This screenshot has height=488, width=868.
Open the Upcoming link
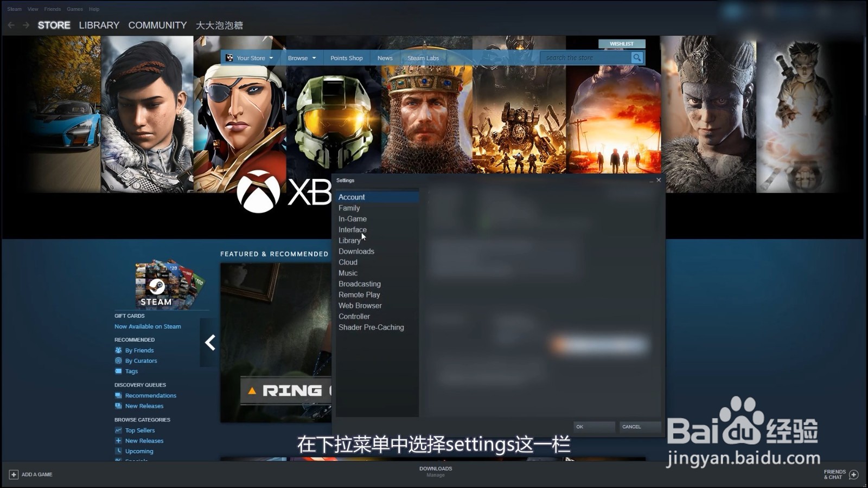(x=139, y=451)
